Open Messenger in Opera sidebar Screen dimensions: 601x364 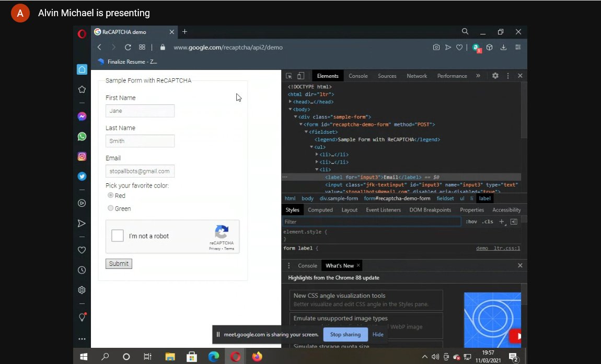click(82, 116)
